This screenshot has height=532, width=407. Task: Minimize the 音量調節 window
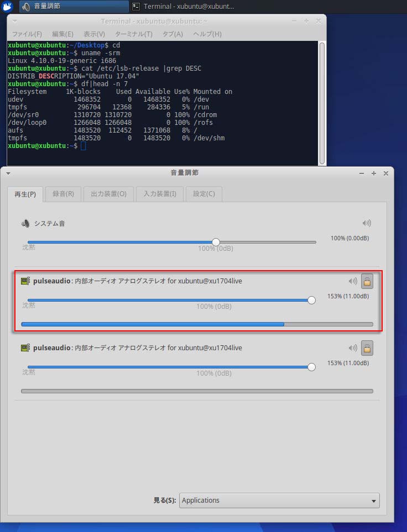coord(362,173)
